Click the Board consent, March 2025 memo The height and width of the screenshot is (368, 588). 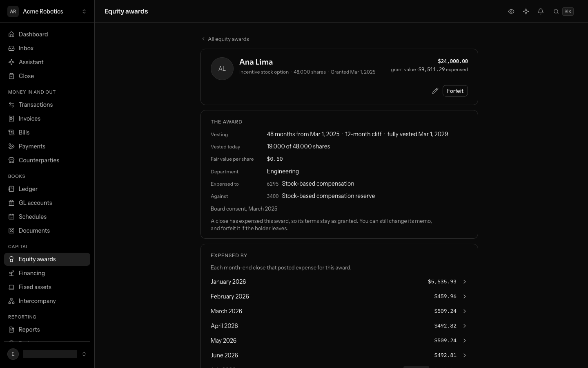click(x=244, y=209)
